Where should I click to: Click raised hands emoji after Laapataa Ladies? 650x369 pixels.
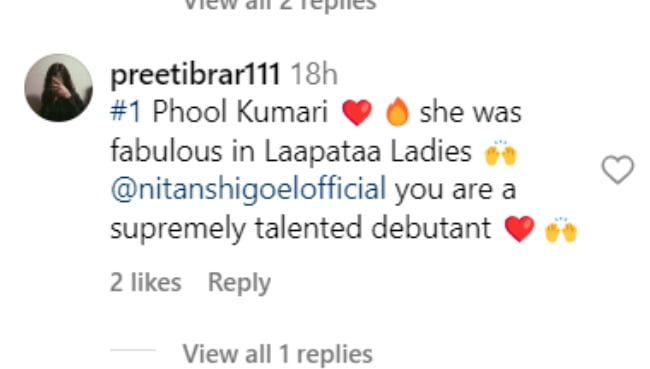click(x=500, y=152)
